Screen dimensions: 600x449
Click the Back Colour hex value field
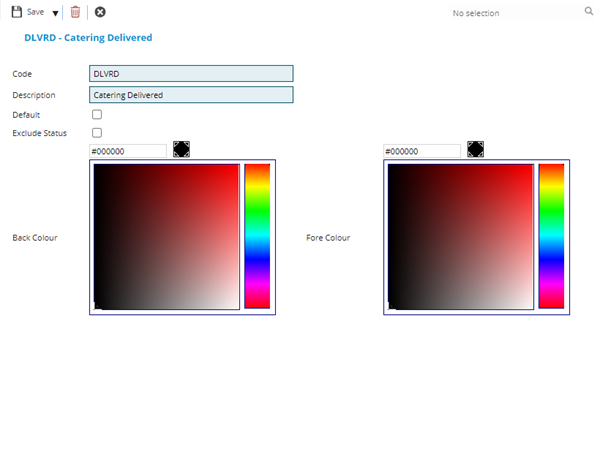[x=128, y=151]
